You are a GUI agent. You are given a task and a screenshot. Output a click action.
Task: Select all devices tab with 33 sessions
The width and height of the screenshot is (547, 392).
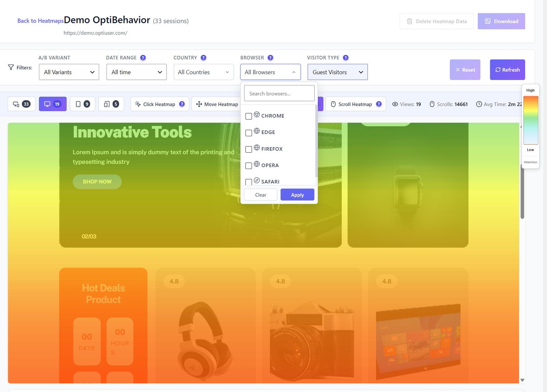point(22,104)
